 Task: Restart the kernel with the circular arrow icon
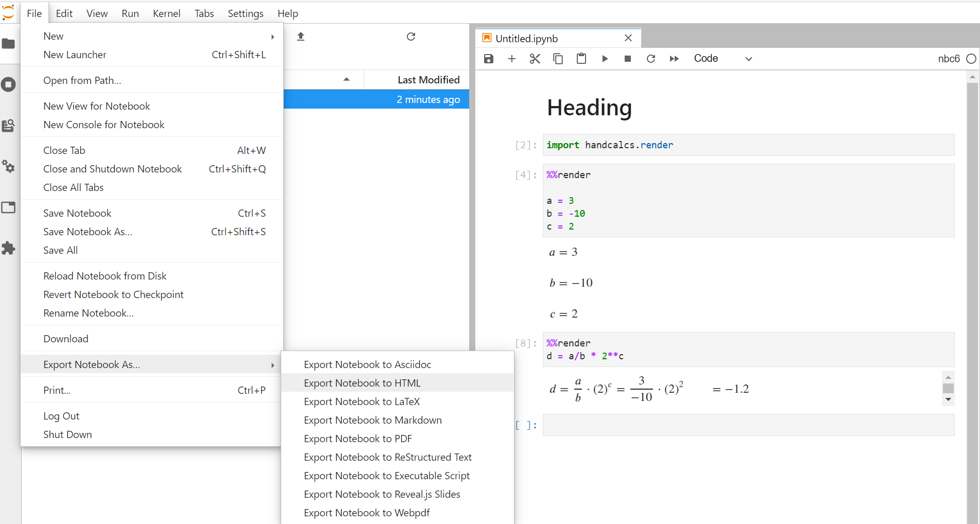[651, 59]
